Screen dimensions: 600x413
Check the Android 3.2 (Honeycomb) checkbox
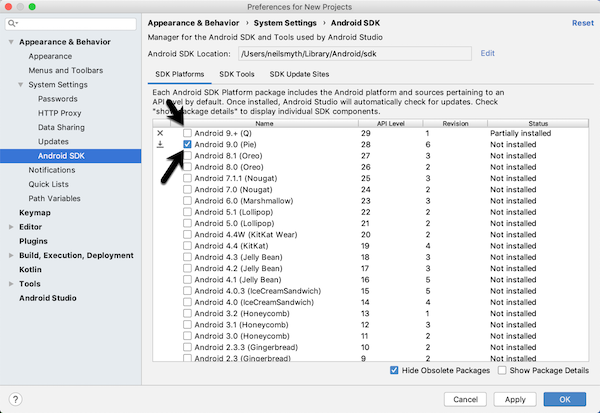click(187, 313)
